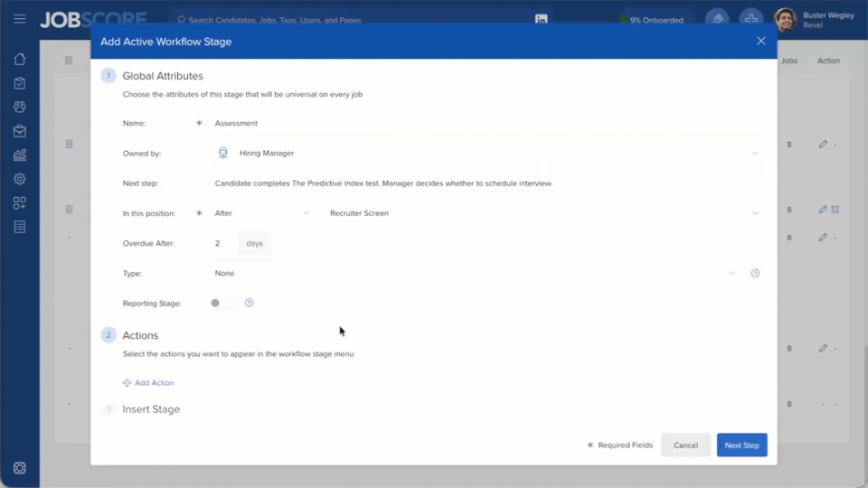Click the Add Action link
Image resolution: width=868 pixels, height=488 pixels.
tap(148, 383)
